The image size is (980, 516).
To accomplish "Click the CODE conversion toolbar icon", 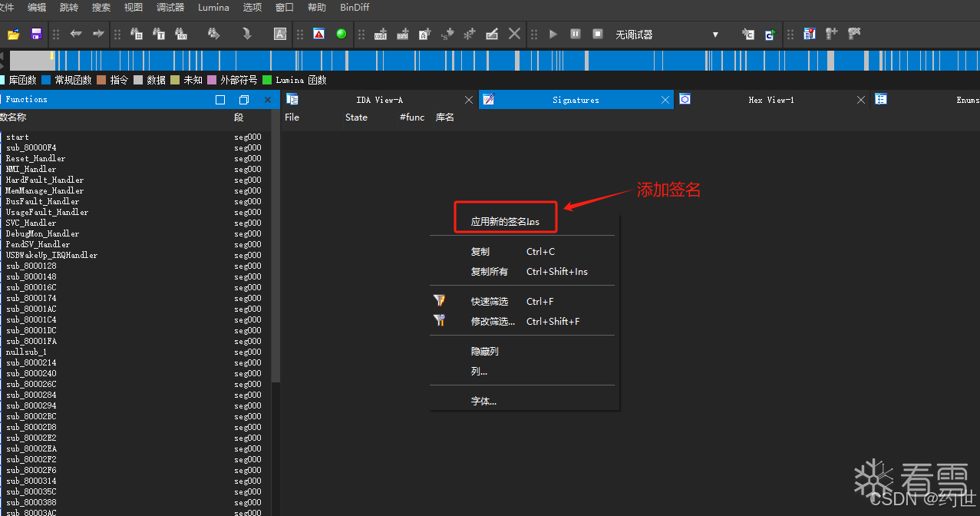I will pyautogui.click(x=381, y=34).
